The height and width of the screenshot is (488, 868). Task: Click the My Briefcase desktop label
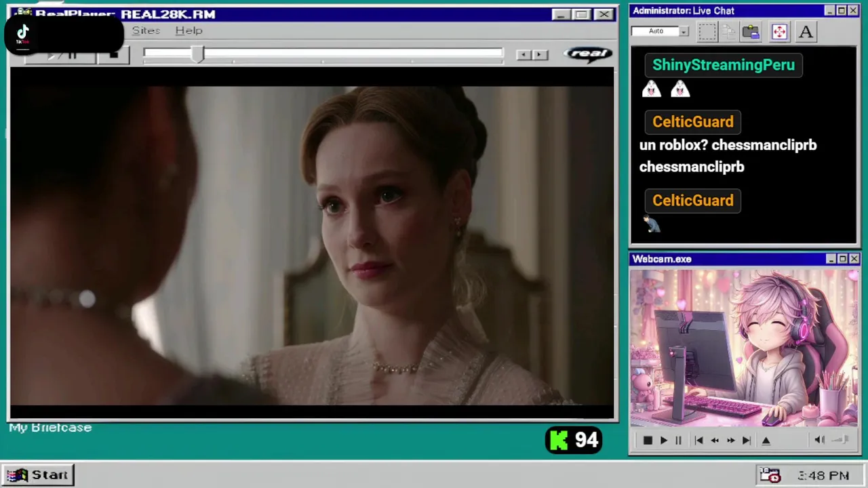click(50, 428)
